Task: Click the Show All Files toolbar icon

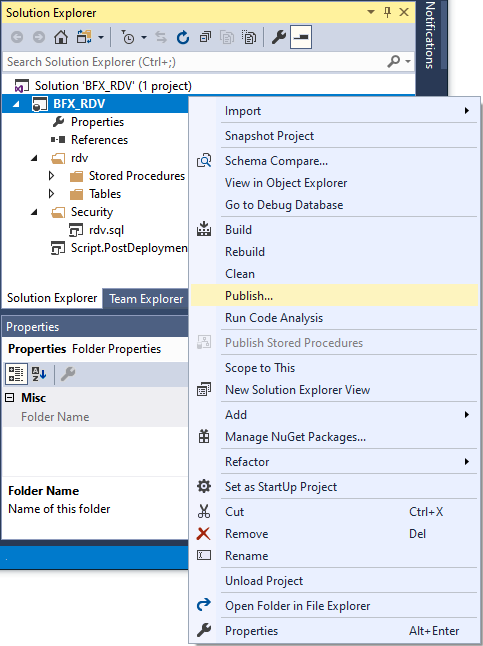Action: 249,37
